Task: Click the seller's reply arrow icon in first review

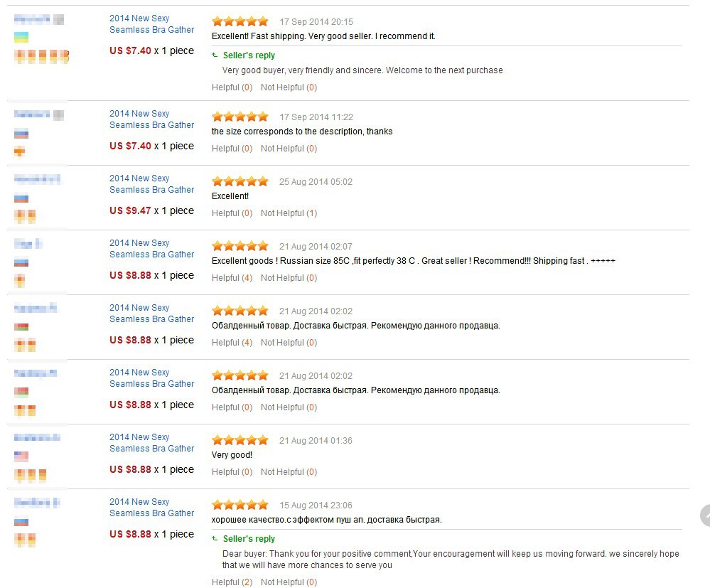Action: point(215,55)
